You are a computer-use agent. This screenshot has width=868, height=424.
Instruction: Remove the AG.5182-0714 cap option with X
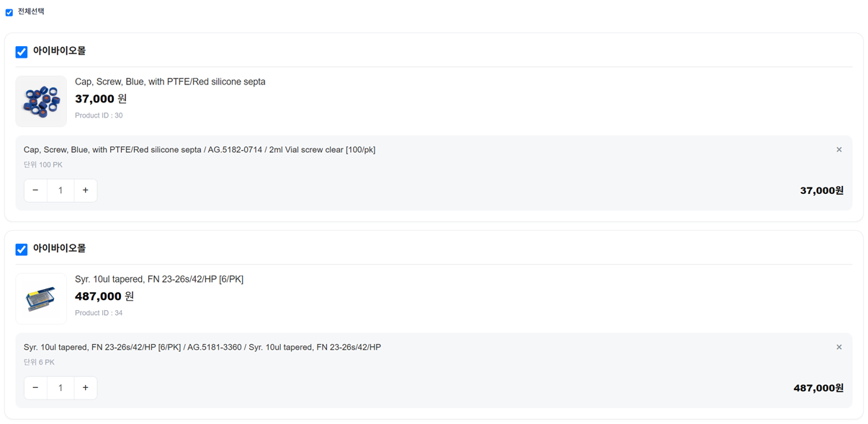point(838,150)
